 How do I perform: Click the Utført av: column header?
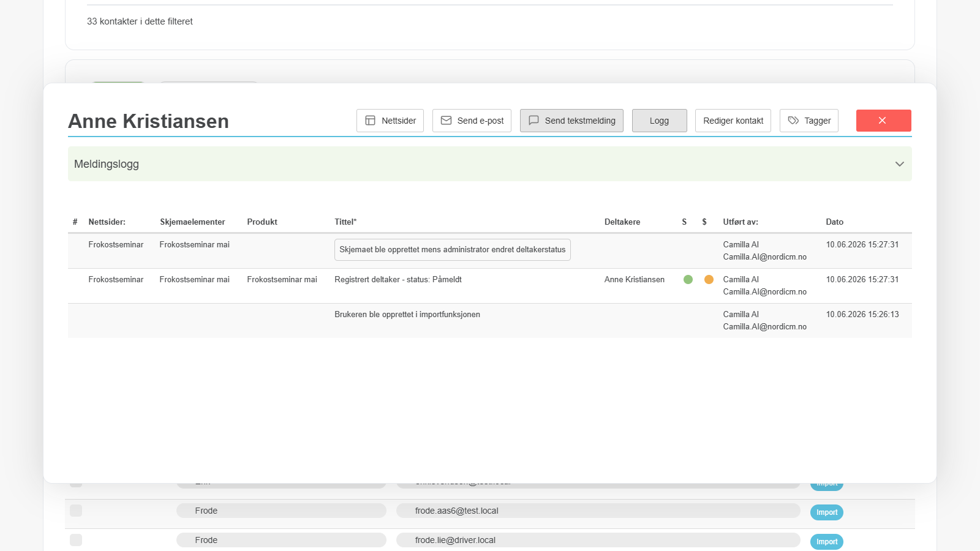click(x=741, y=222)
